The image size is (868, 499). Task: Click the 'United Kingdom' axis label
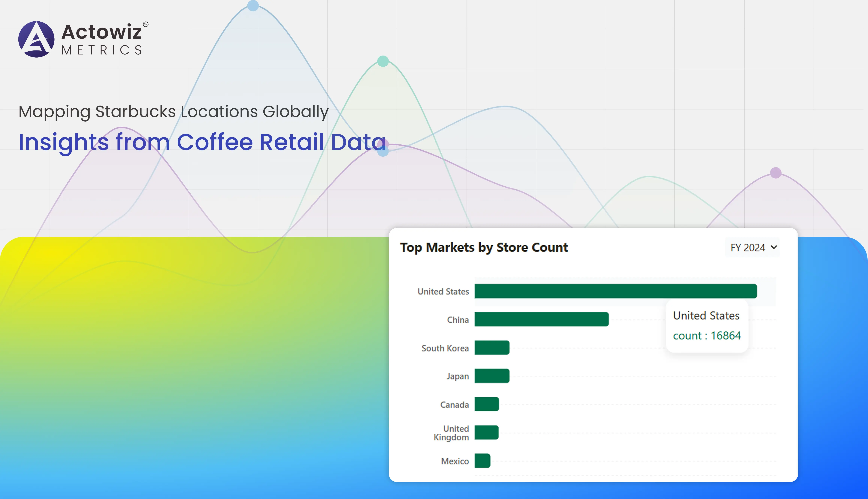[451, 433]
